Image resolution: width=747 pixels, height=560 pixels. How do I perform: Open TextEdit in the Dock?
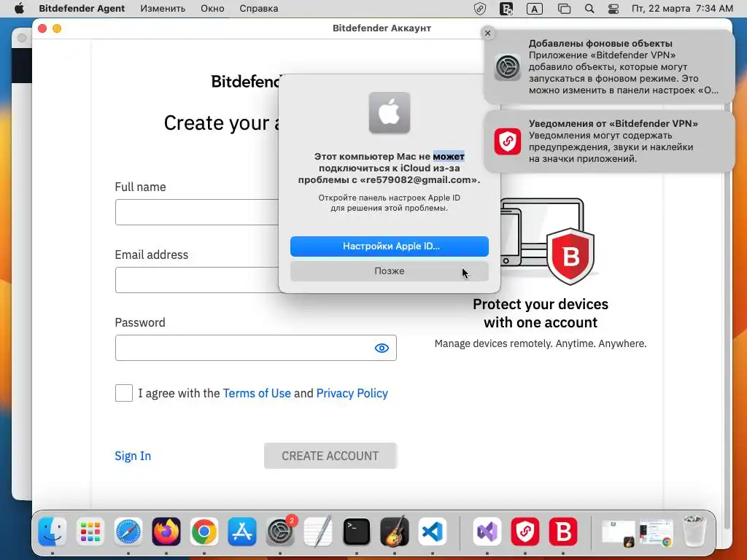click(x=318, y=532)
